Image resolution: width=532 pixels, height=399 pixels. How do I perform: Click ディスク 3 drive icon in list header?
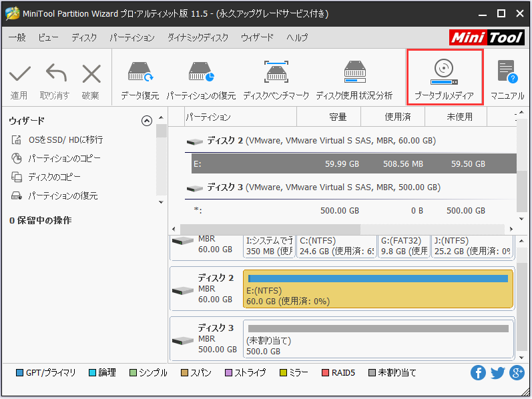point(195,188)
